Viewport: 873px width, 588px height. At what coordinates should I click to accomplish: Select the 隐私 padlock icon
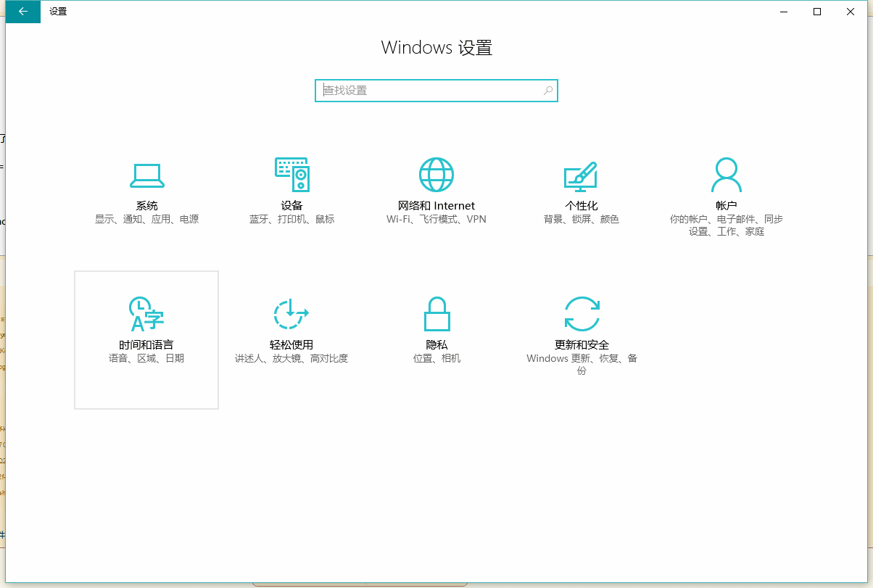(x=436, y=314)
